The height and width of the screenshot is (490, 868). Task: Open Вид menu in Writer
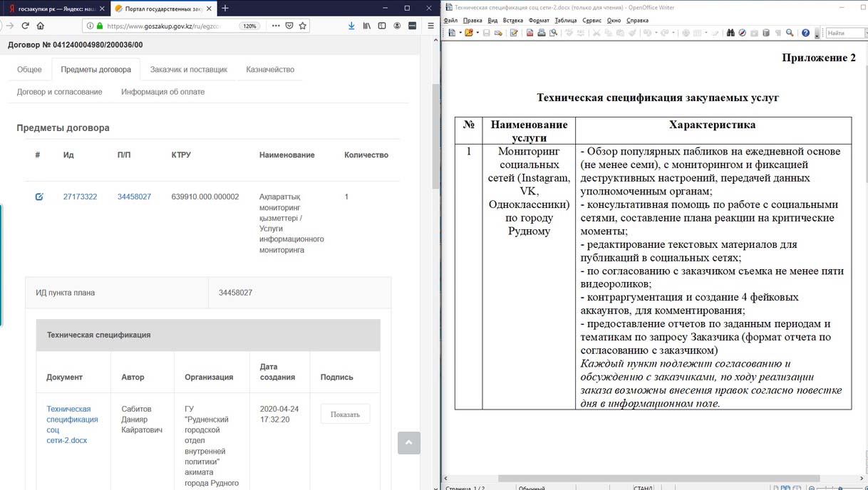492,21
